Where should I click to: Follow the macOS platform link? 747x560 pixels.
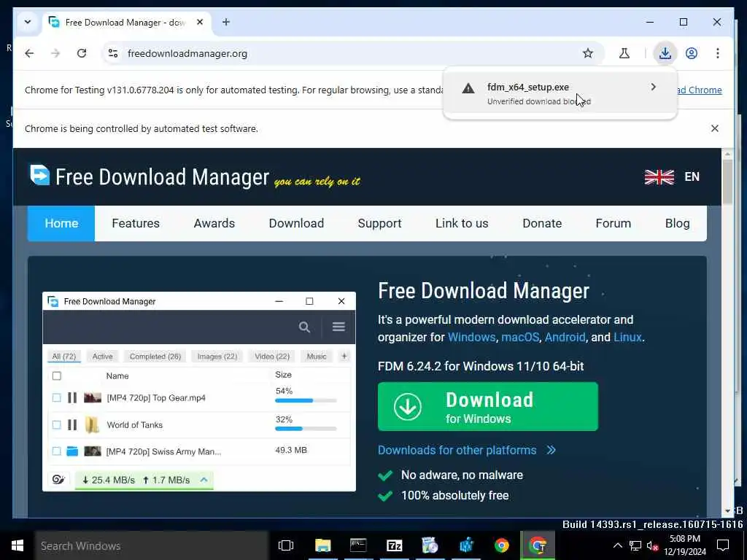tap(520, 337)
